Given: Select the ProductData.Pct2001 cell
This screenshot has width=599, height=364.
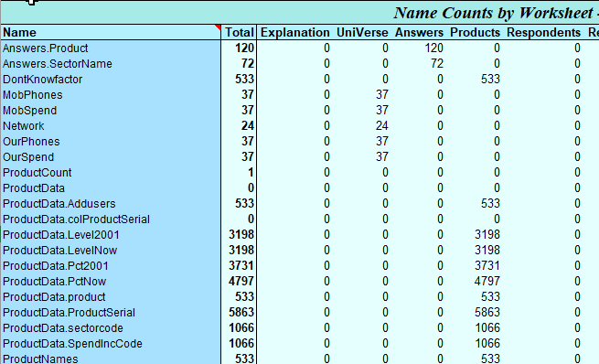Looking at the screenshot, I should (x=111, y=266).
